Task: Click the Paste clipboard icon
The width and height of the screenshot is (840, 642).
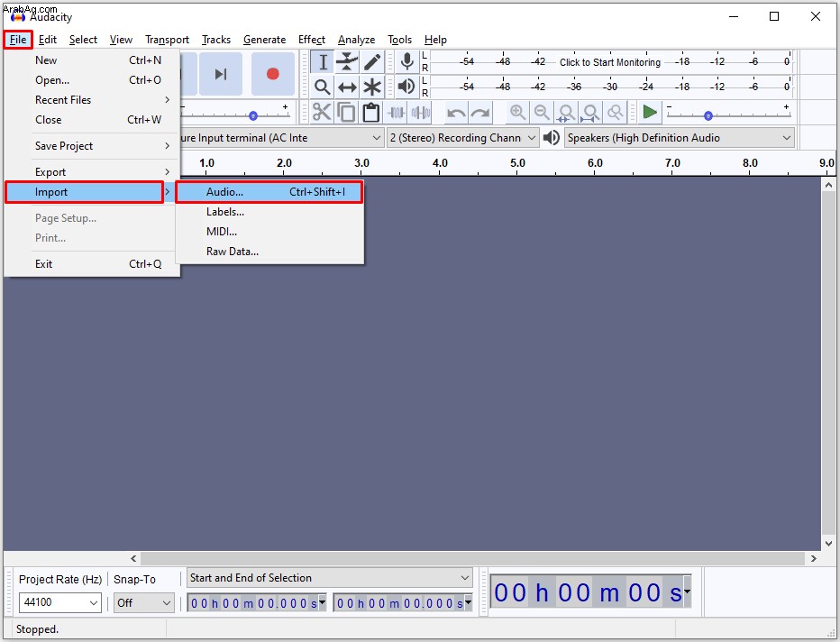Action: 371,113
